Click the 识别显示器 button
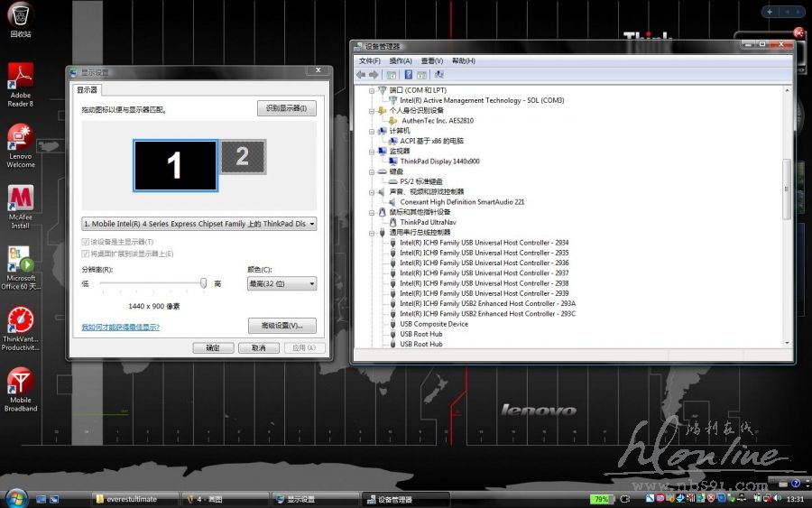 [x=286, y=109]
